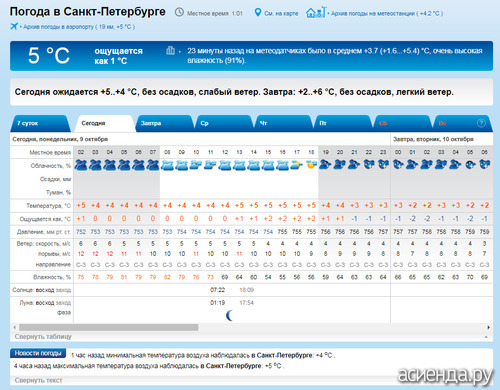Click the cloudiness icon for hour 12
Image resolution: width=500 pixels, height=390 pixels.
225,165
